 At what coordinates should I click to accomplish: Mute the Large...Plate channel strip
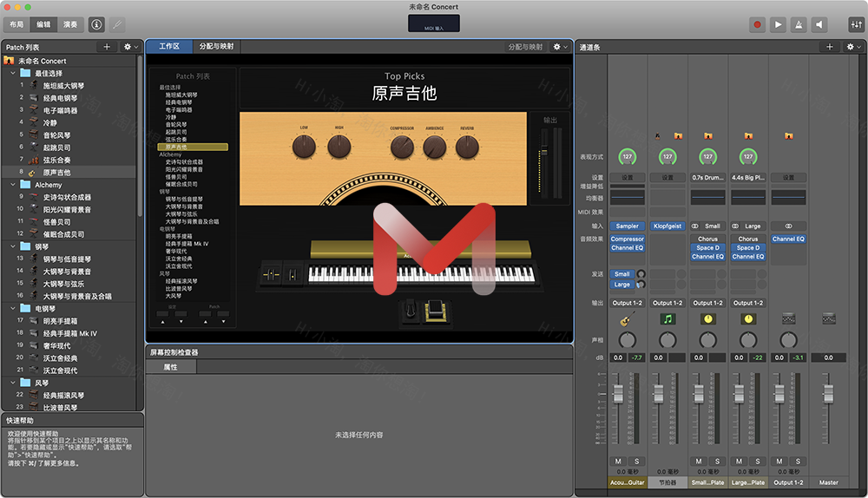739,461
